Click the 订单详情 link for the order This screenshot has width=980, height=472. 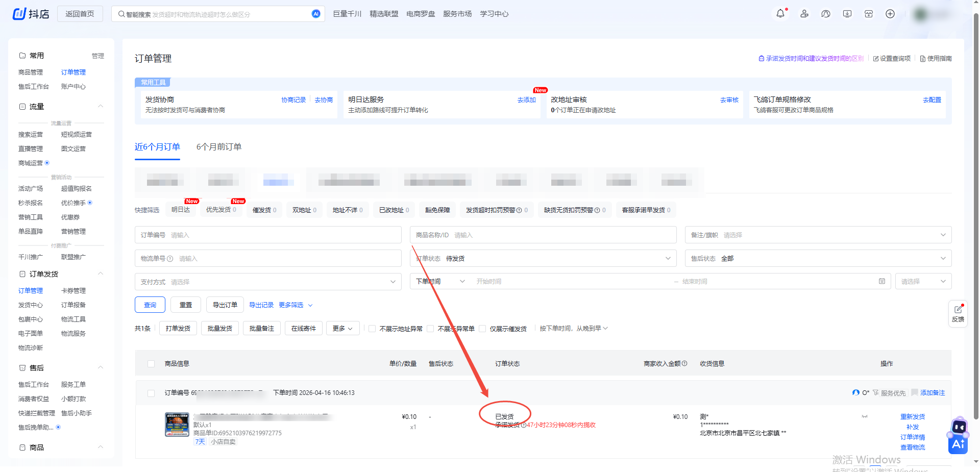click(912, 437)
